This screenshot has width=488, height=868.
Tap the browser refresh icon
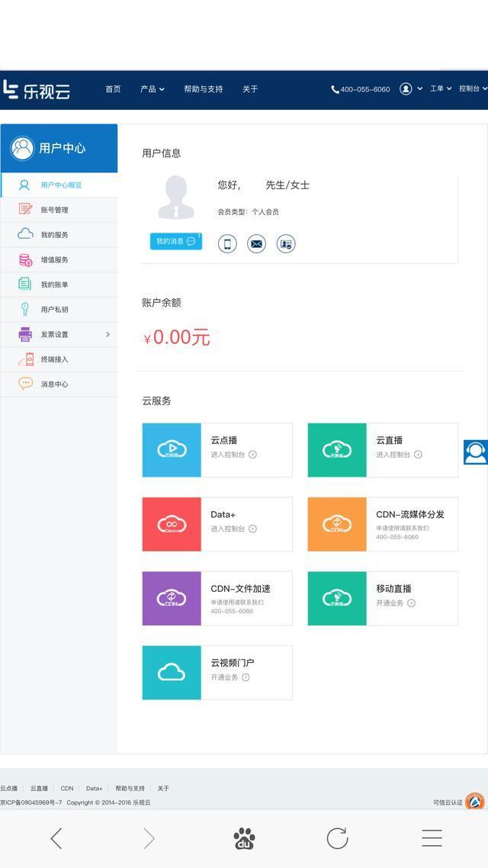[x=337, y=838]
